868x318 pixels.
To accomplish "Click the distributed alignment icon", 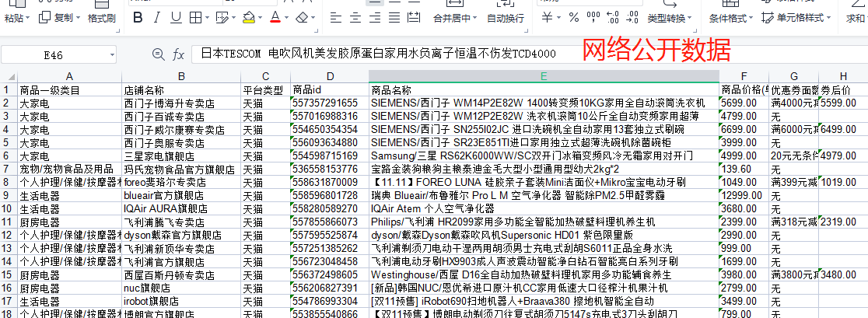I will [x=414, y=18].
